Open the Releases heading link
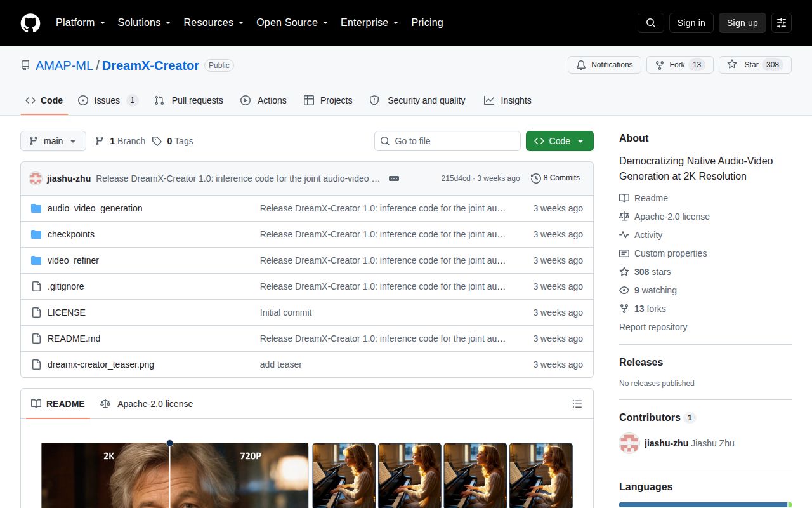This screenshot has width=812, height=508. point(641,363)
